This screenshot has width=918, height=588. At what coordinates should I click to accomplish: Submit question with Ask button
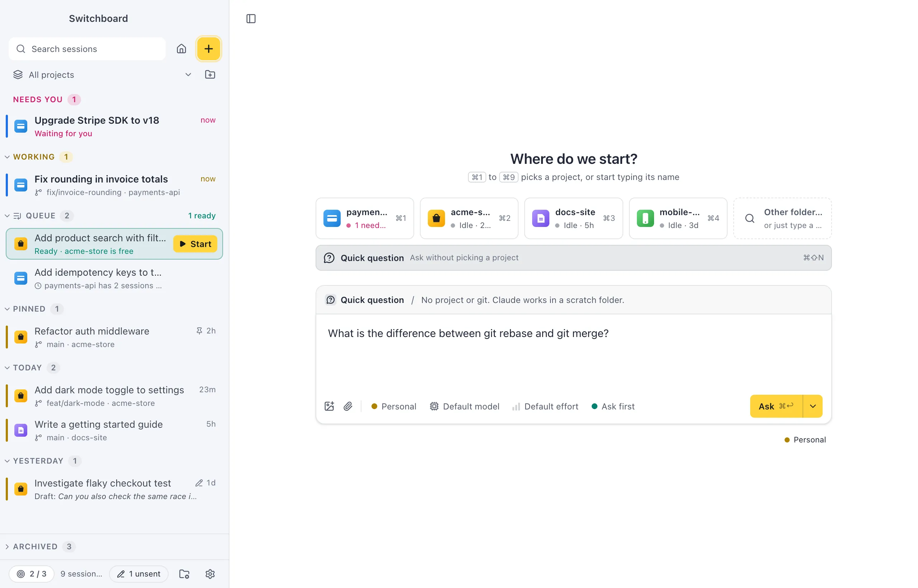click(x=776, y=406)
